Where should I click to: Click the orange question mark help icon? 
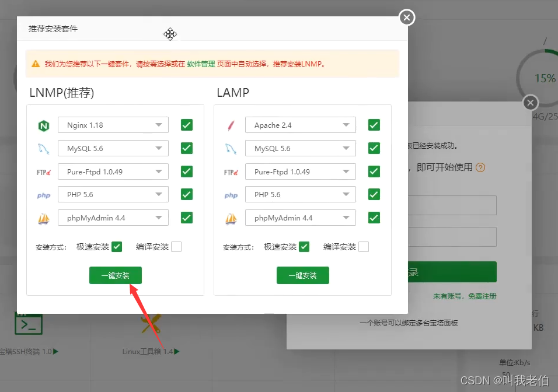click(x=480, y=167)
